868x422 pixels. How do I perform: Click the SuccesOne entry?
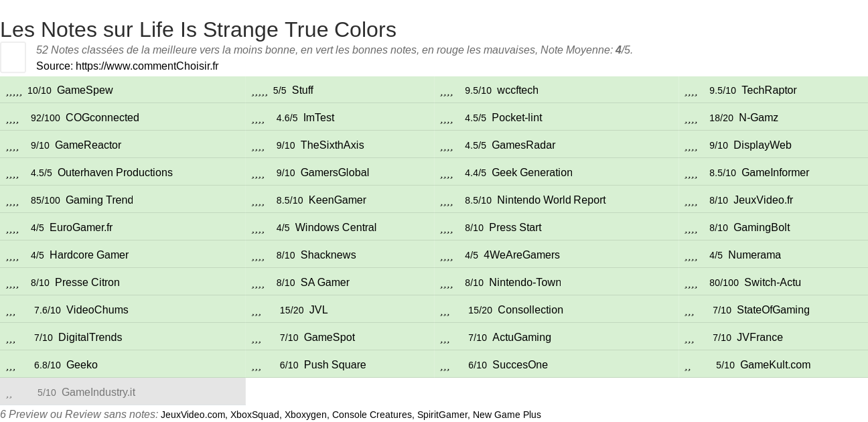[520, 365]
